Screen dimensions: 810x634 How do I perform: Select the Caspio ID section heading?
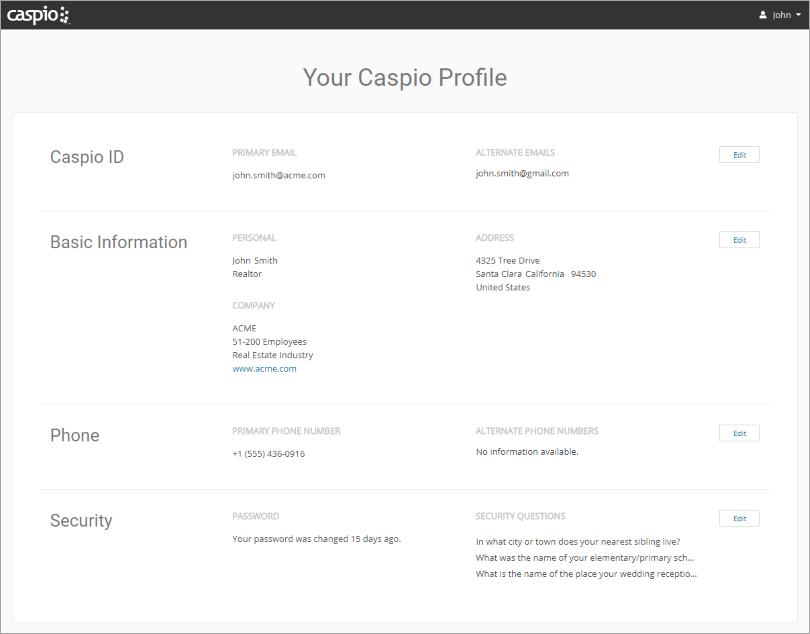click(x=87, y=157)
